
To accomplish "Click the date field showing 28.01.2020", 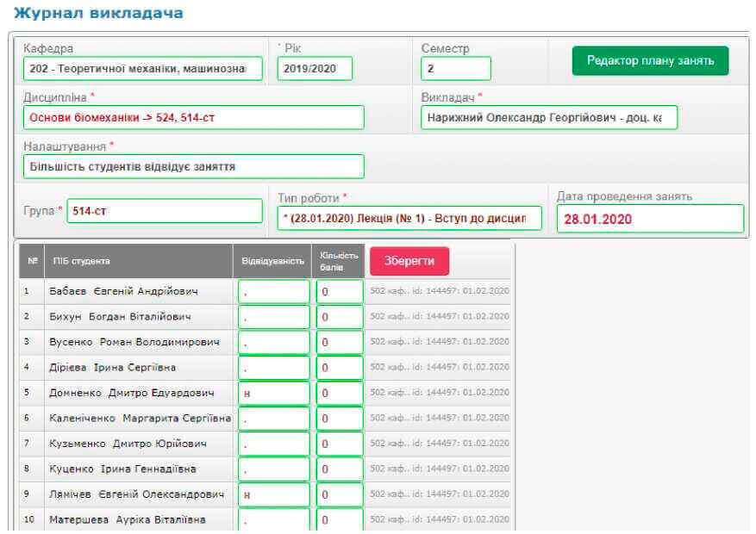I will click(649, 219).
